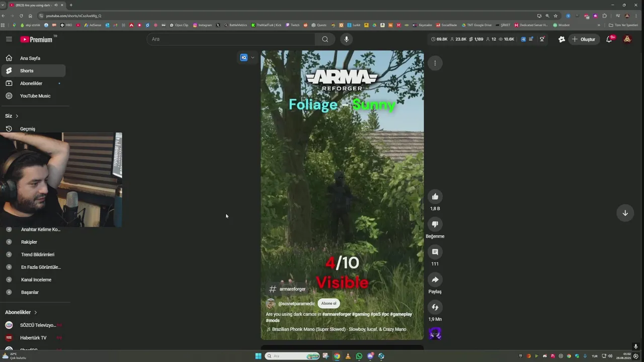Open Chrome from the taskbar
The height and width of the screenshot is (362, 644).
pos(337,356)
